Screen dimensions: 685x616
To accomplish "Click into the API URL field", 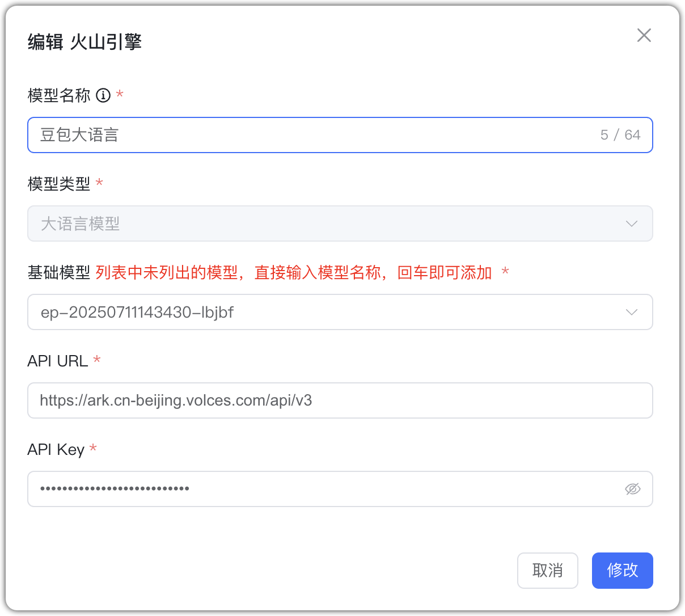I will (340, 400).
